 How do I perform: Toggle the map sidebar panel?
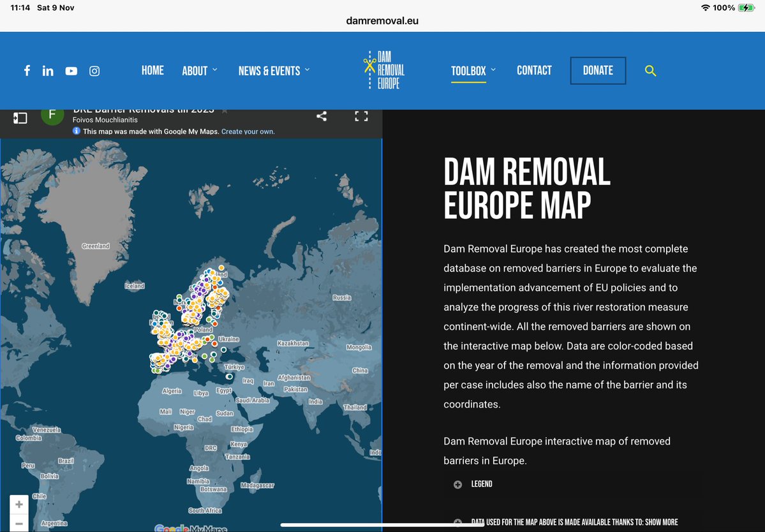coord(20,118)
